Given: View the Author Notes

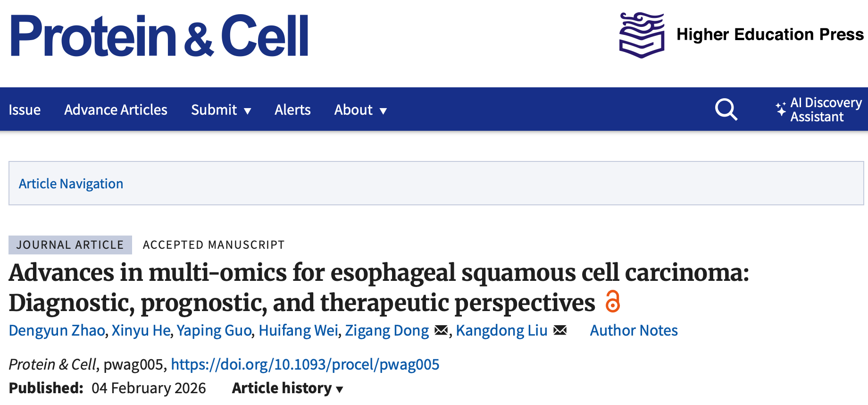Looking at the screenshot, I should coord(634,330).
